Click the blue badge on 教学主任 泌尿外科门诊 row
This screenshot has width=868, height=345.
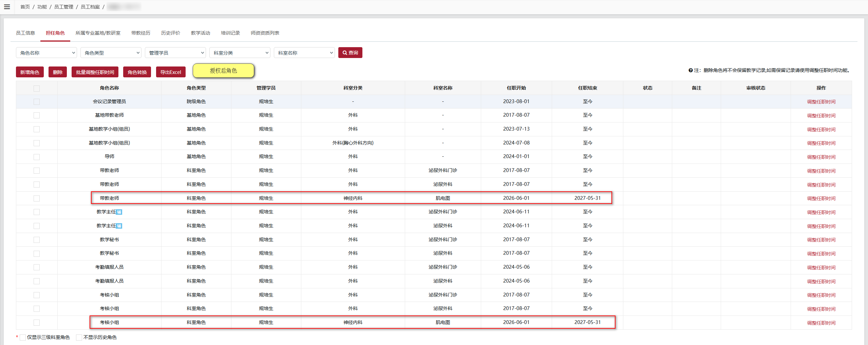pos(119,212)
